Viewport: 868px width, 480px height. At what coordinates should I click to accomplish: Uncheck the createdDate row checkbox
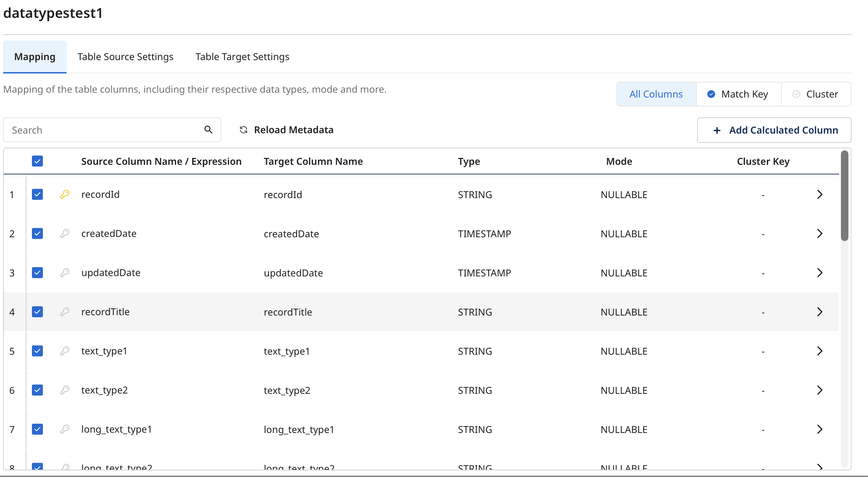coord(37,233)
